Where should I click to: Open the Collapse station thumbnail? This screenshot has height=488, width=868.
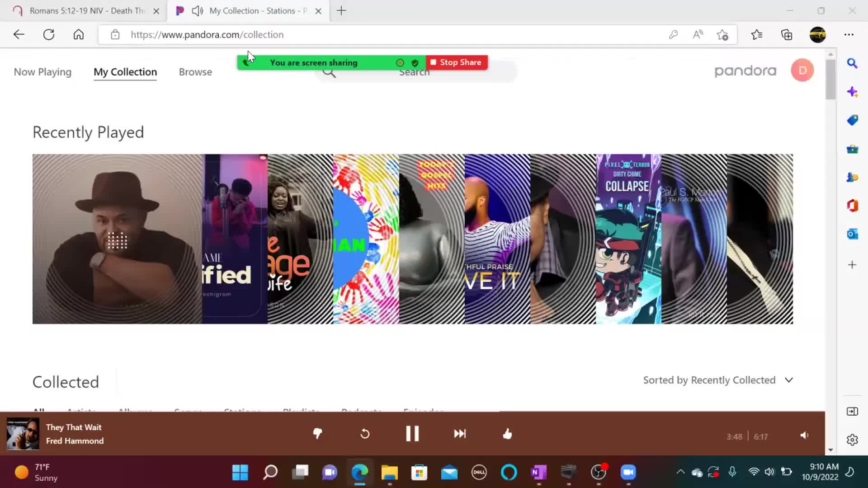pos(628,239)
